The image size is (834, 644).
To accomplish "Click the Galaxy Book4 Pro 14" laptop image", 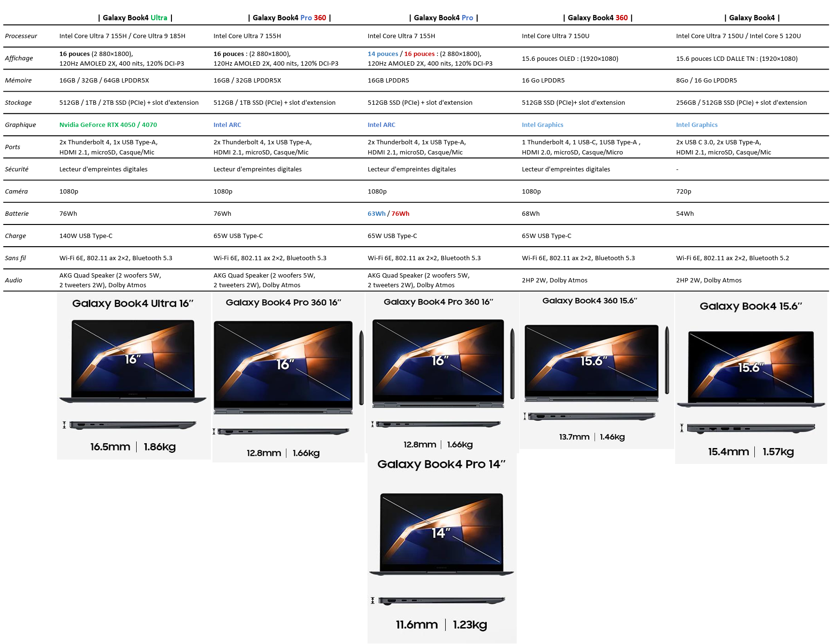I will (441, 534).
